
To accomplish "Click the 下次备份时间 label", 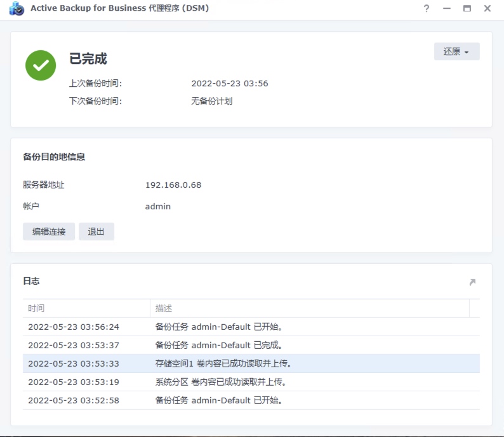I will pos(95,101).
